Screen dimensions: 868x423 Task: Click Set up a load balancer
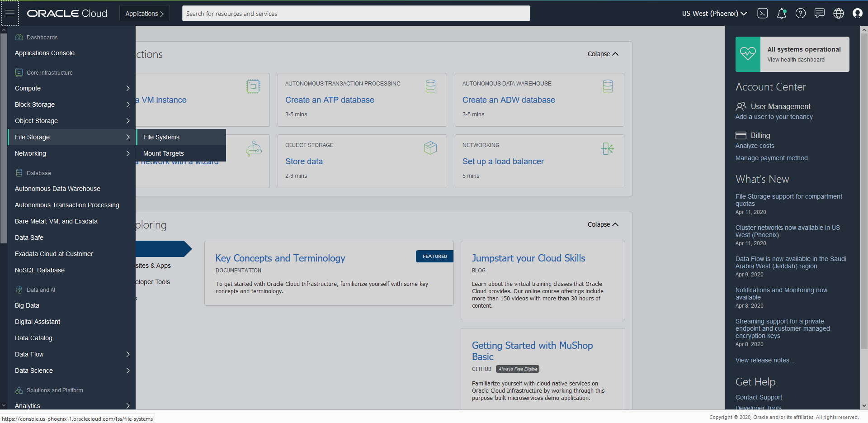(503, 162)
